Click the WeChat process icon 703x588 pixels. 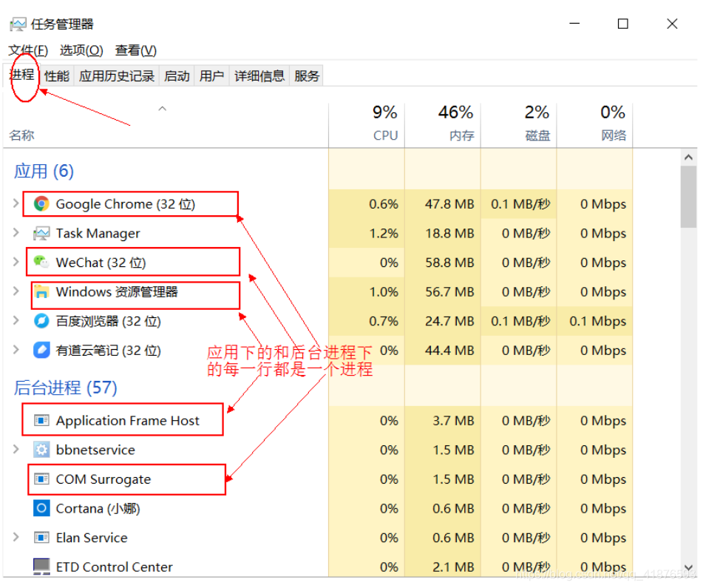(x=41, y=263)
